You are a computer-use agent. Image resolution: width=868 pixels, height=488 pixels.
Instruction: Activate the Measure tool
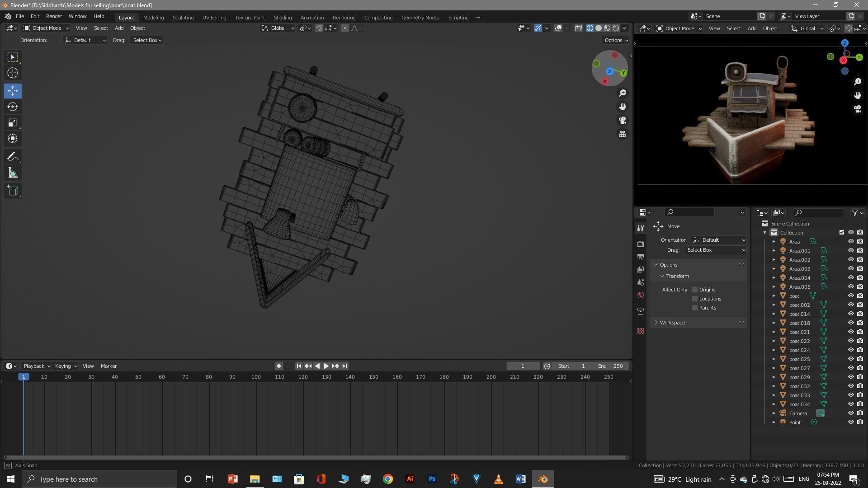(13, 173)
